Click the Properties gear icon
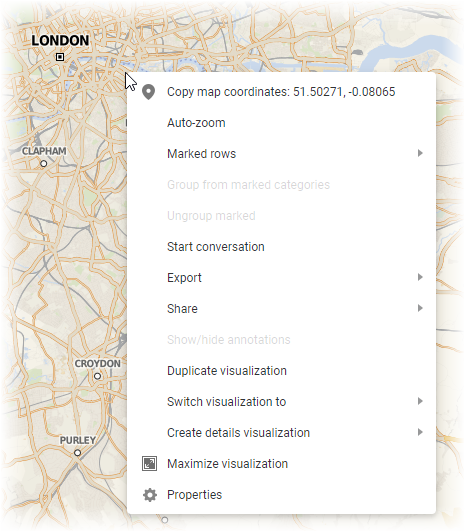This screenshot has width=465, height=532. click(150, 495)
